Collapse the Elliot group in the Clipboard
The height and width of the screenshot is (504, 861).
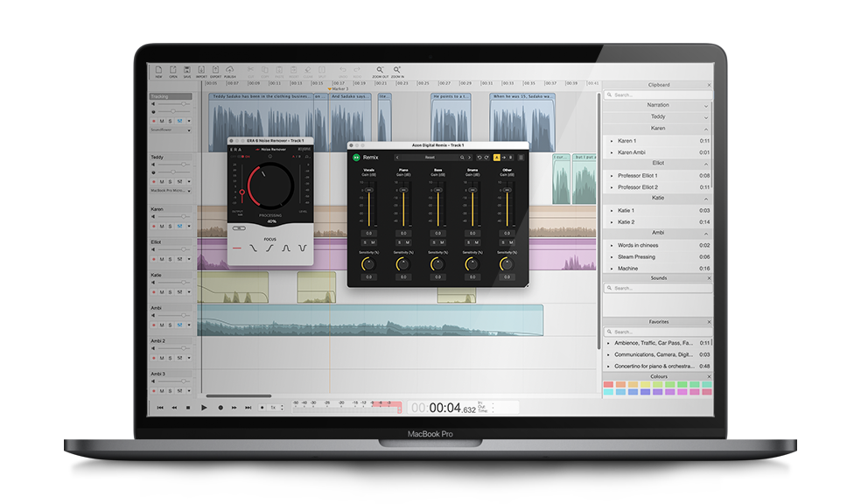click(707, 164)
